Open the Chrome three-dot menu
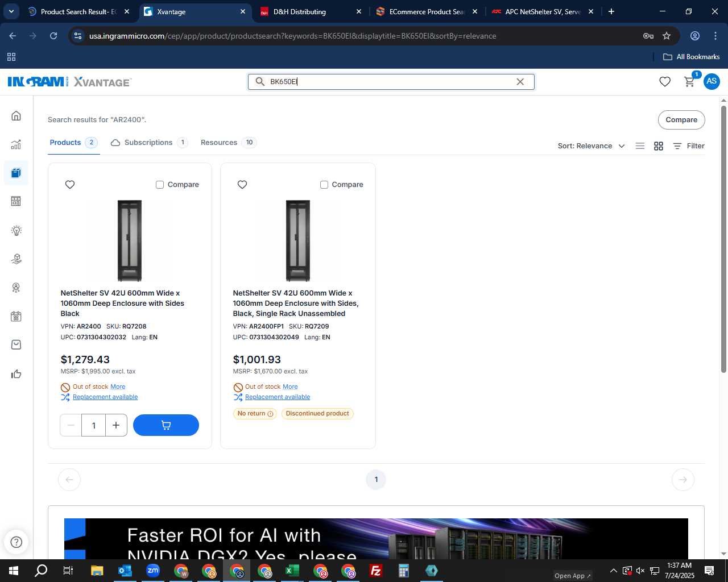The width and height of the screenshot is (728, 582). [715, 36]
